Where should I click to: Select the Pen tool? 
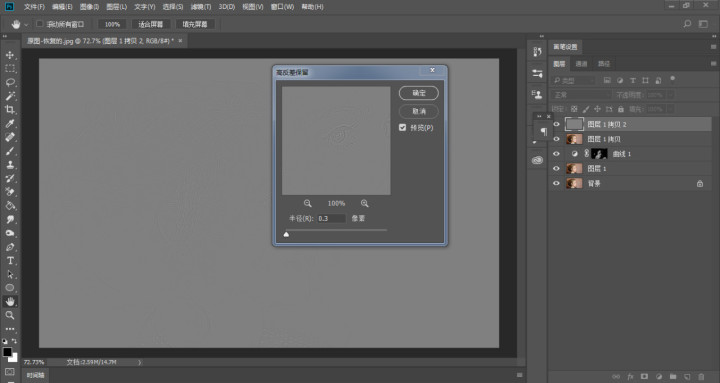coord(10,247)
